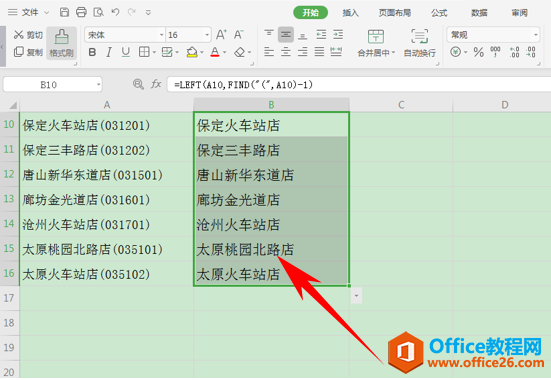This screenshot has height=380, width=551.
Task: Open the 宋体 font name dropdown
Action: [x=161, y=35]
